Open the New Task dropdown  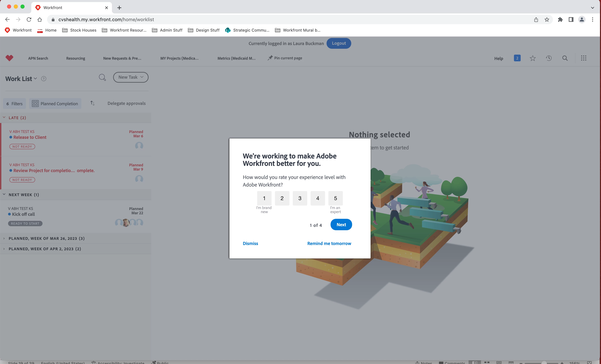coord(130,77)
